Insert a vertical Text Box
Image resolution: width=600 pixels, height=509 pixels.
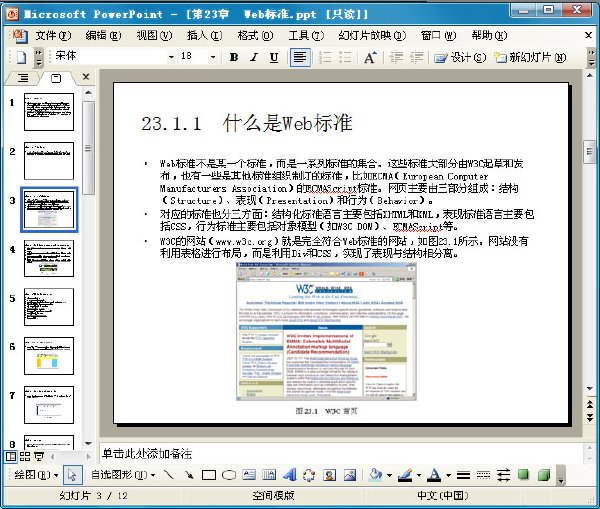tap(269, 475)
